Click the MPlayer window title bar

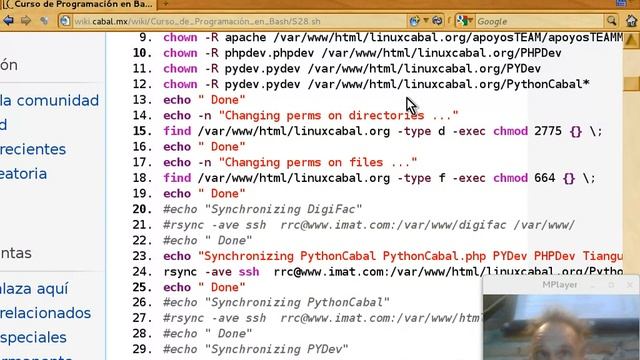coord(560,285)
